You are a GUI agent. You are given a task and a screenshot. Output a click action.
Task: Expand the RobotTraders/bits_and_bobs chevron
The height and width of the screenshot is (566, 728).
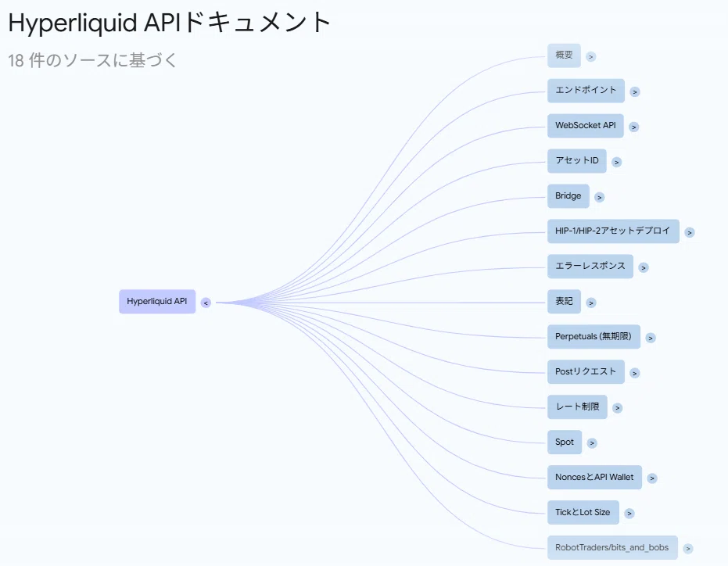pos(688,549)
